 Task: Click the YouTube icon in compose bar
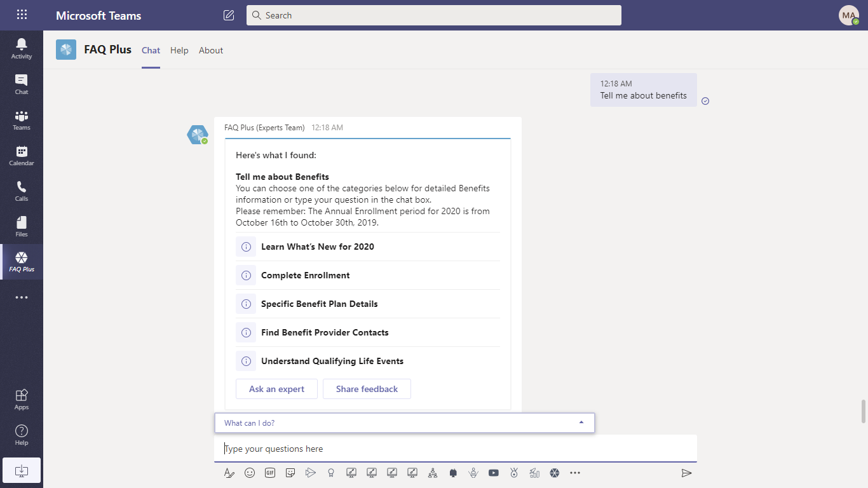tap(494, 473)
